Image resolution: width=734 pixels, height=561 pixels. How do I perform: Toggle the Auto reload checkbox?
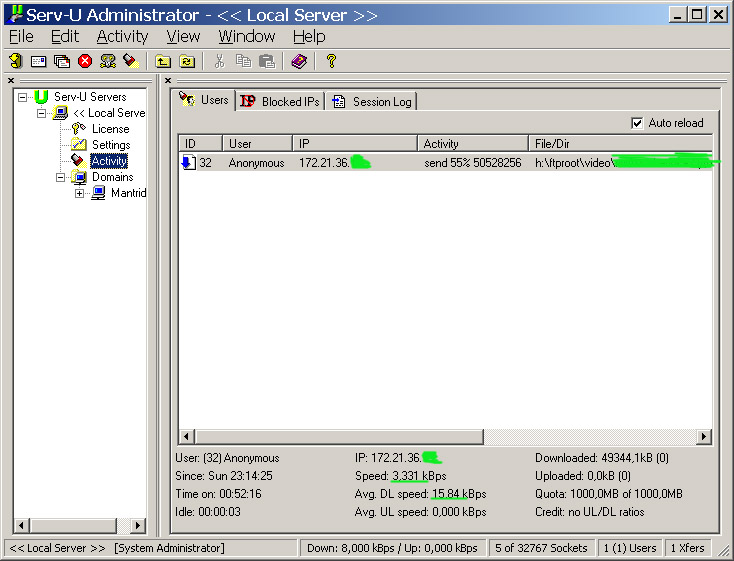[637, 123]
